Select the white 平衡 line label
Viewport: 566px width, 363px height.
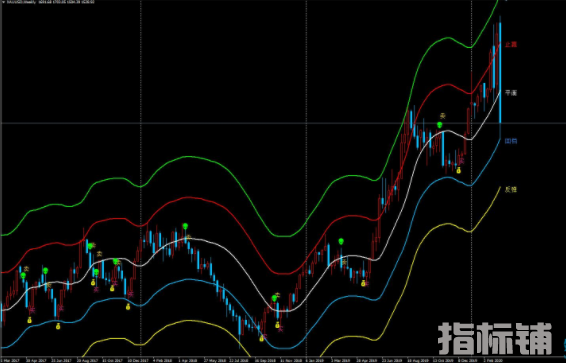click(511, 93)
